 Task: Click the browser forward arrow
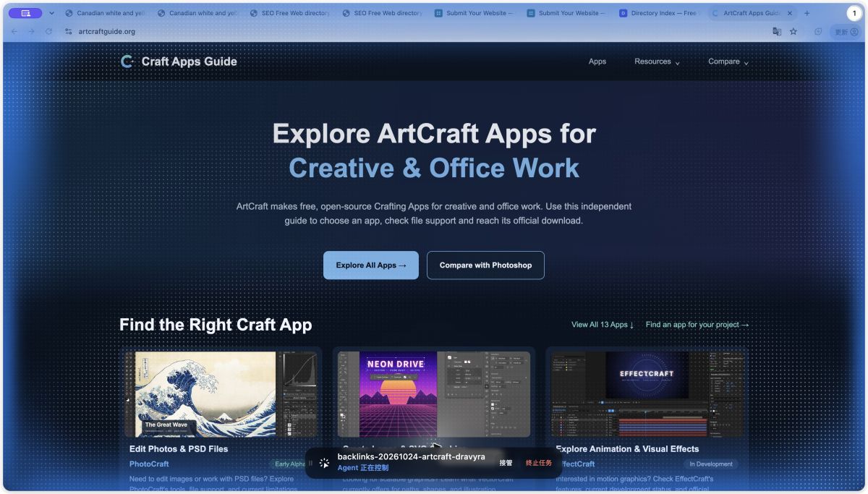pyautogui.click(x=31, y=32)
